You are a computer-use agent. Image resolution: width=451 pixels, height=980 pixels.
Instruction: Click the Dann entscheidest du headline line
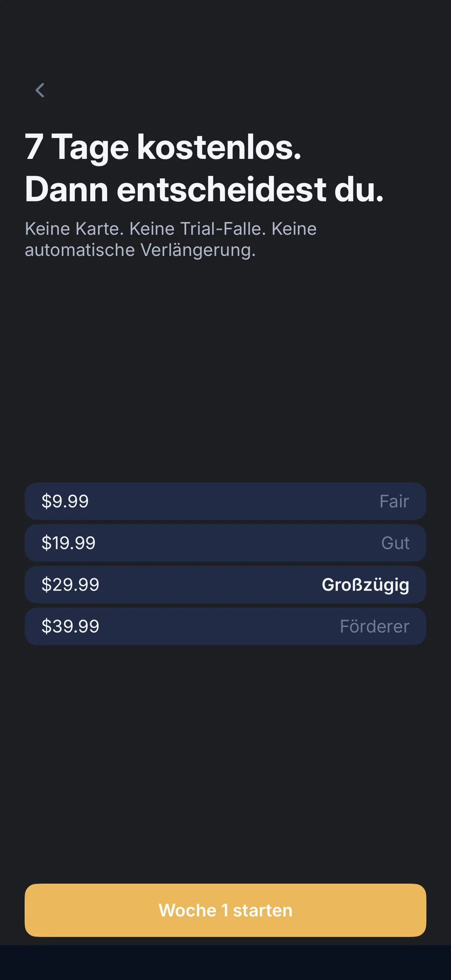click(204, 189)
